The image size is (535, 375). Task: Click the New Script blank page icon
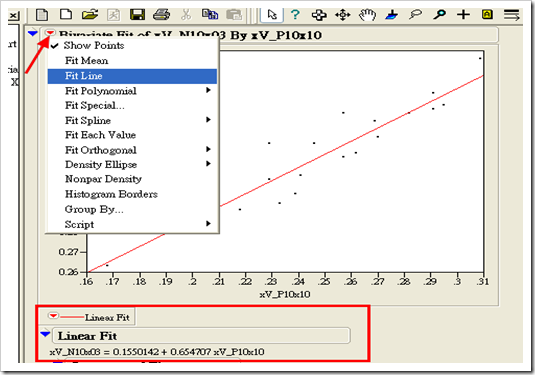(x=66, y=14)
